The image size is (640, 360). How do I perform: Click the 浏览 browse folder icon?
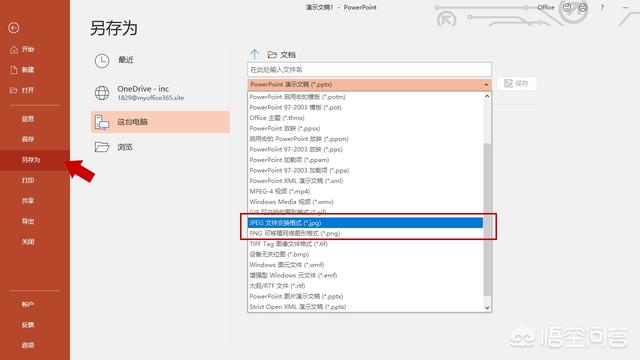coord(102,147)
